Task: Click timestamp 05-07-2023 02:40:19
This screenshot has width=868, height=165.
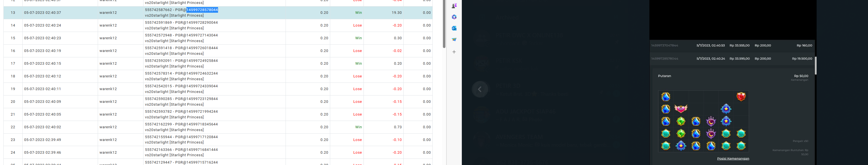Action: click(x=42, y=51)
